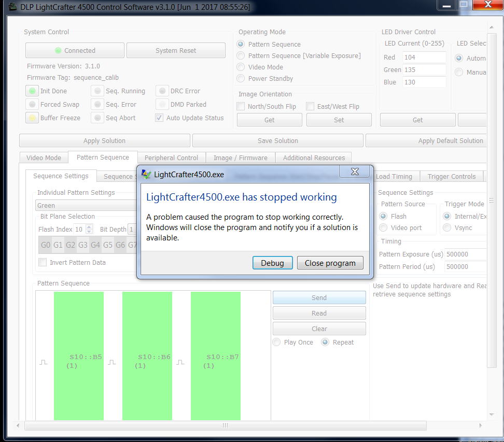Select Flash pattern source

click(x=383, y=216)
